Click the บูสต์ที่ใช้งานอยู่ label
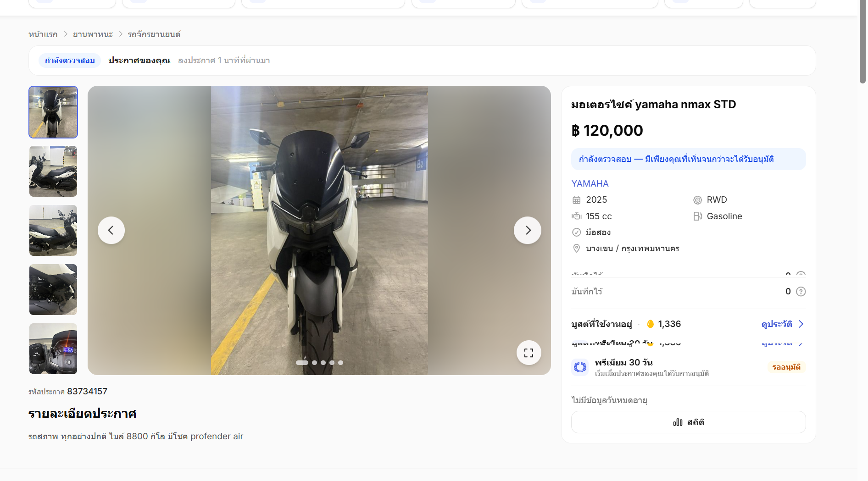Image resolution: width=868 pixels, height=481 pixels. click(602, 324)
